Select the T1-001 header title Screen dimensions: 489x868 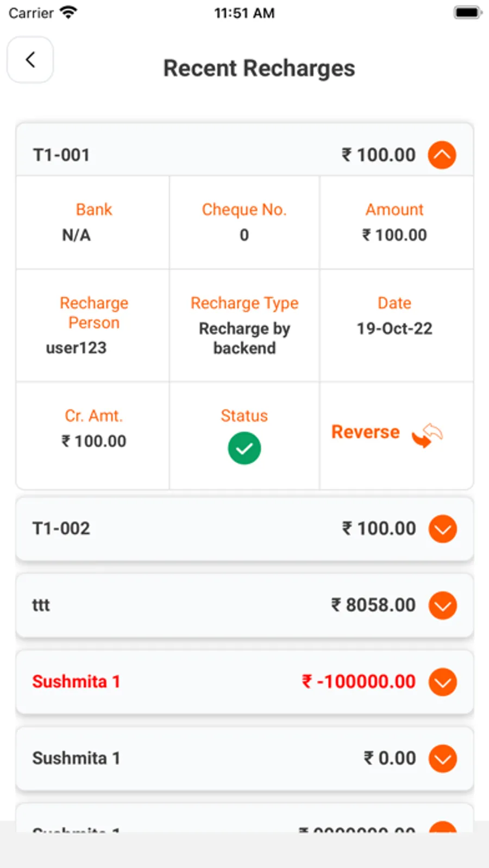pos(61,155)
